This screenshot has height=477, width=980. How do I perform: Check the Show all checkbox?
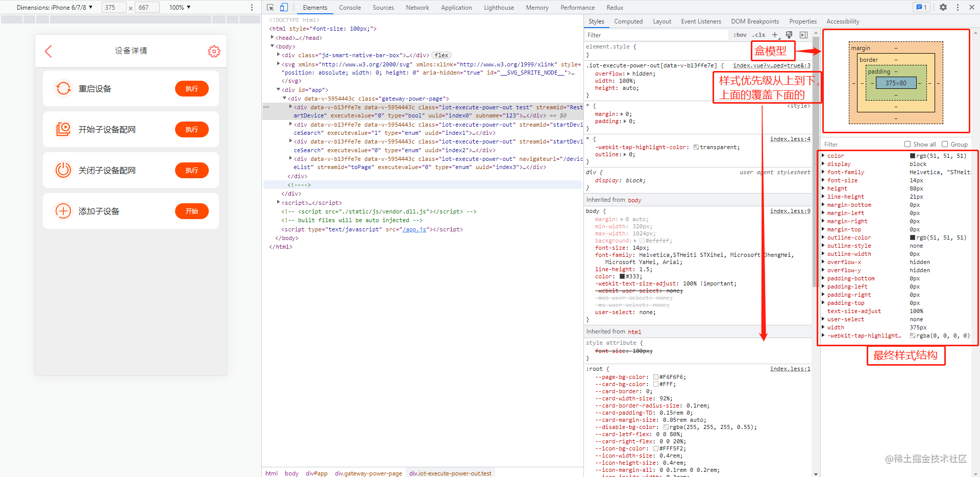click(x=908, y=144)
